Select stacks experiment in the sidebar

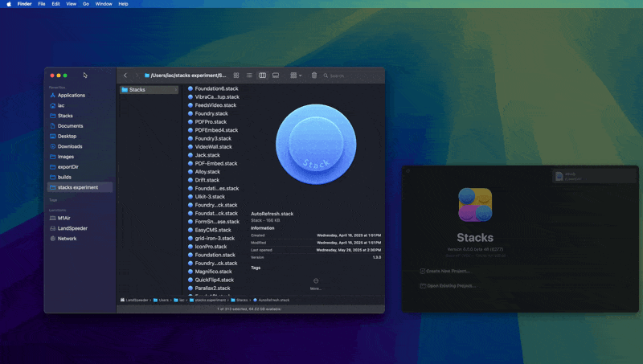point(80,187)
